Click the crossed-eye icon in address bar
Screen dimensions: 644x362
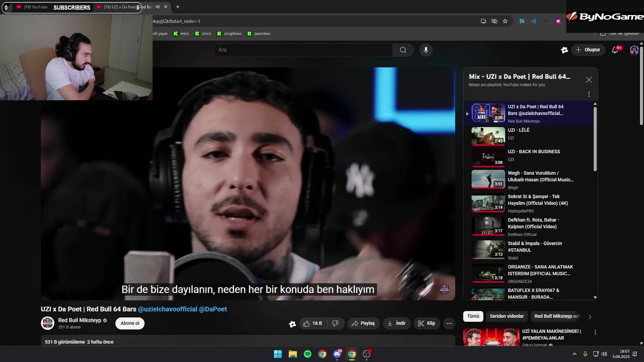[x=494, y=21]
